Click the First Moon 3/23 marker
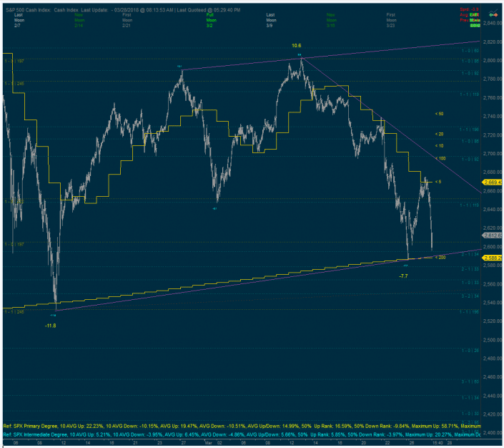The image size is (504, 448). (391, 20)
